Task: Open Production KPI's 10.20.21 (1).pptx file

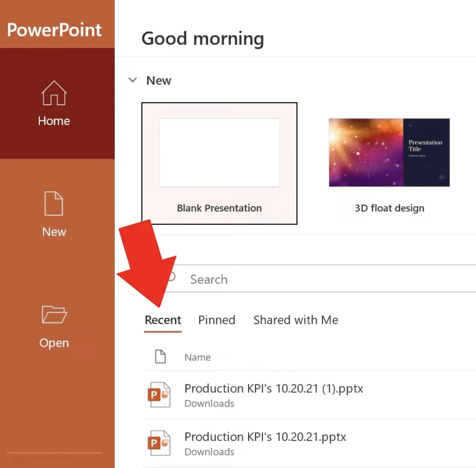Action: click(310, 395)
